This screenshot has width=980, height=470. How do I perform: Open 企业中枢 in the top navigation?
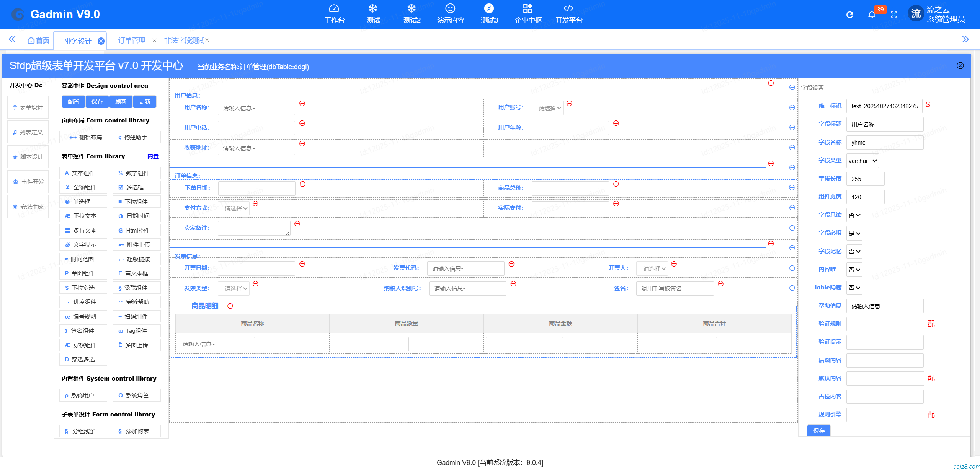click(x=528, y=14)
